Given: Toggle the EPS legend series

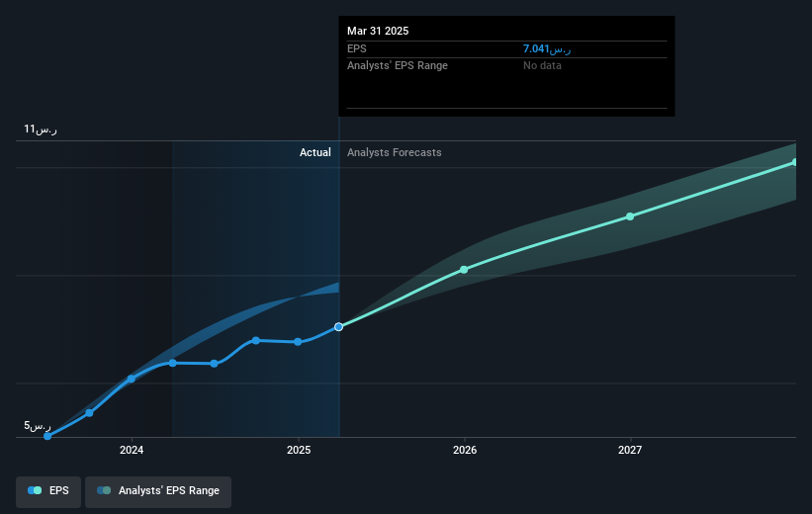Looking at the screenshot, I should (x=48, y=490).
